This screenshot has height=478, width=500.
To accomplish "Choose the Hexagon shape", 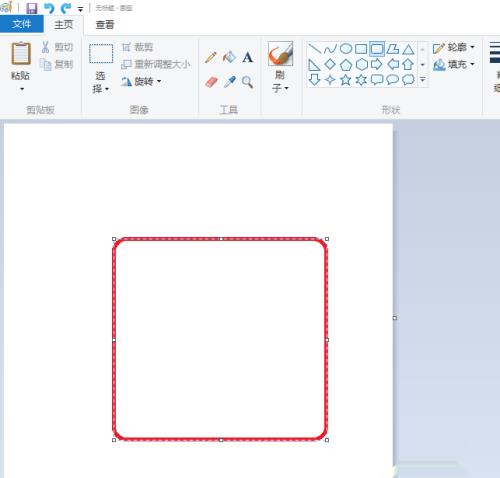I will click(361, 64).
